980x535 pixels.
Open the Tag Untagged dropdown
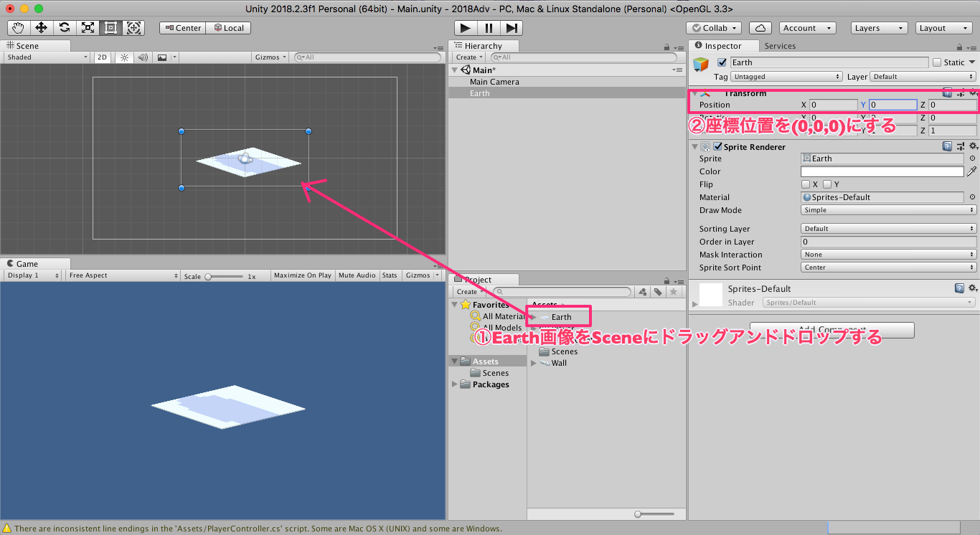tap(786, 76)
